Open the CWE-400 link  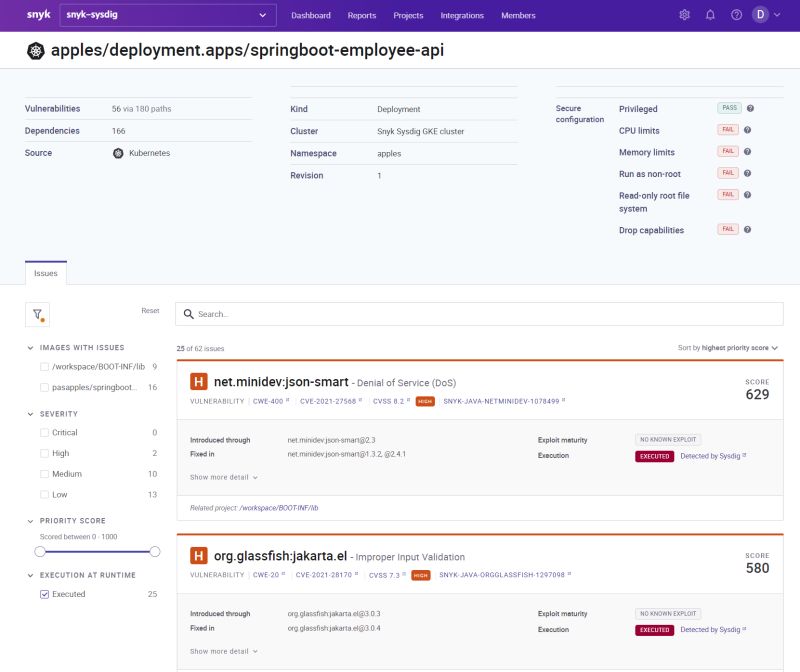271,402
